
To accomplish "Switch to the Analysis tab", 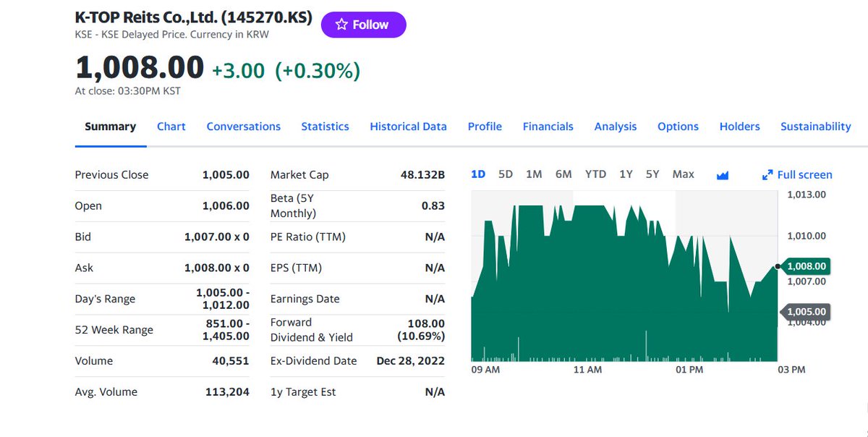I will (616, 127).
